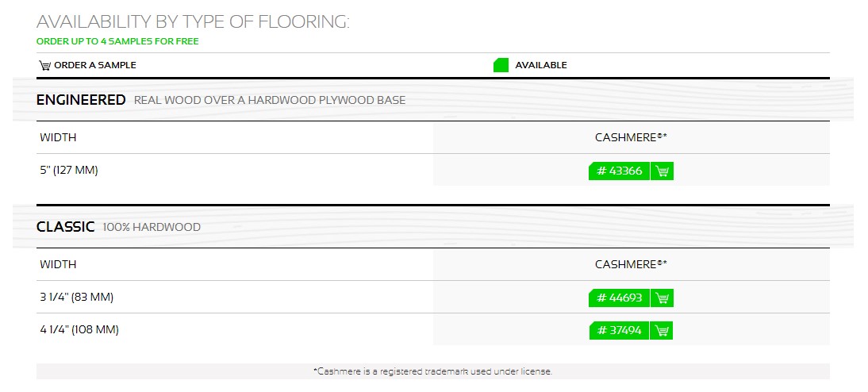Click the cart icon beside # 44693

(662, 298)
